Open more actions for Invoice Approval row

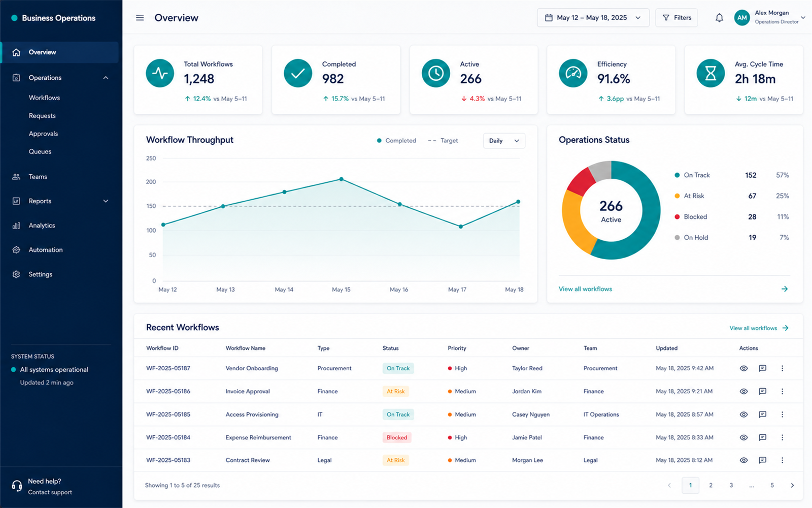coord(782,391)
